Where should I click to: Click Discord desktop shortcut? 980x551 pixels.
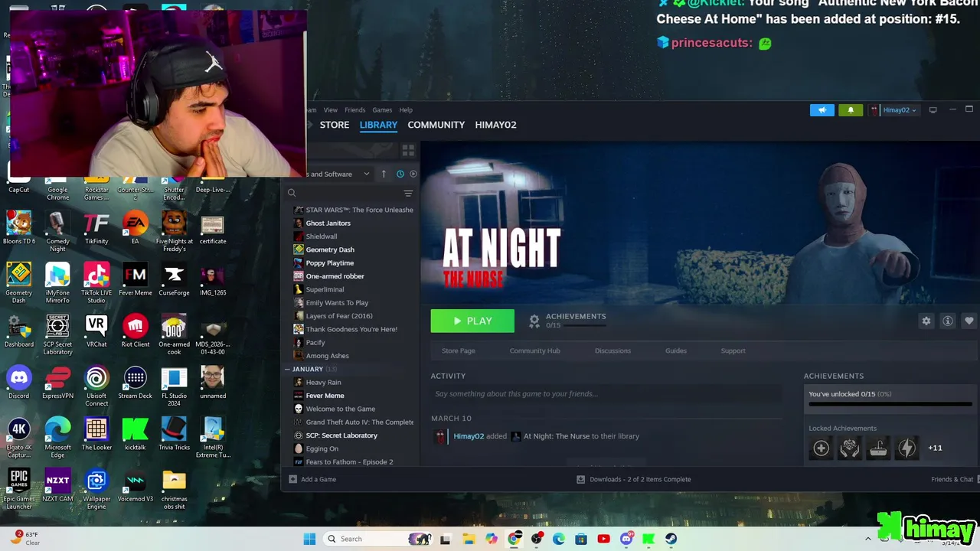point(19,383)
